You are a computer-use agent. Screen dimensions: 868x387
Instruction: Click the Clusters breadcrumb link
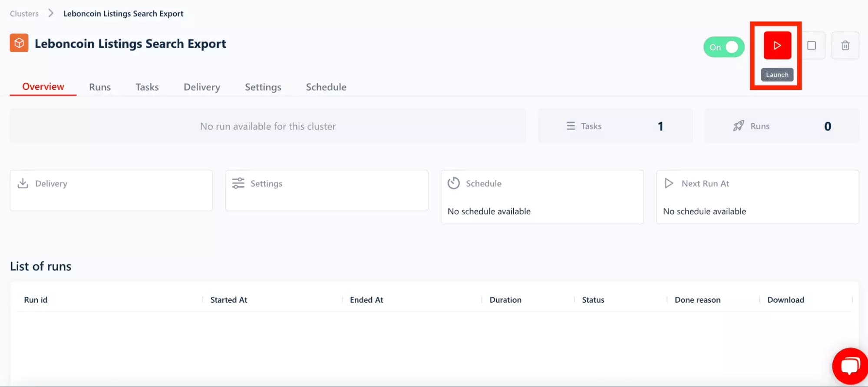coord(24,13)
